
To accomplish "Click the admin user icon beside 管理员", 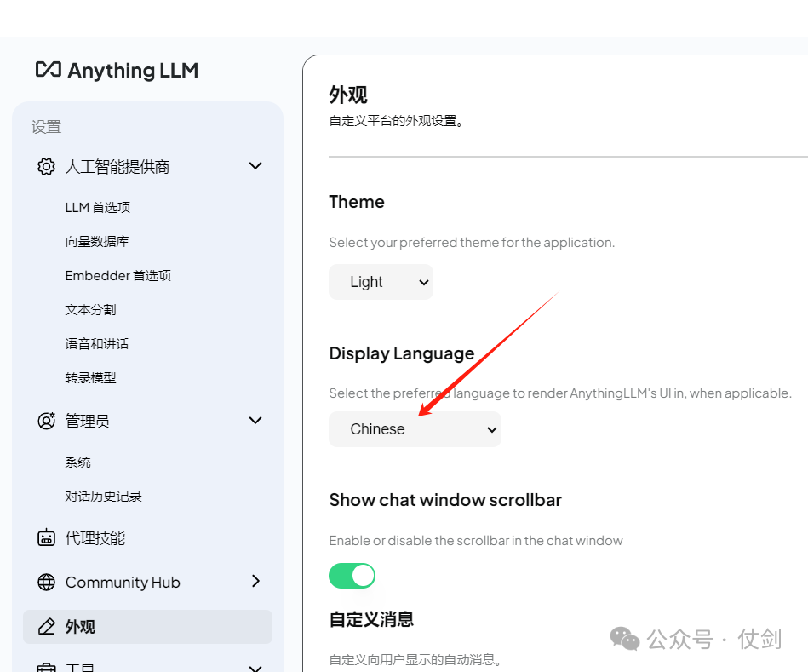I will coord(46,421).
